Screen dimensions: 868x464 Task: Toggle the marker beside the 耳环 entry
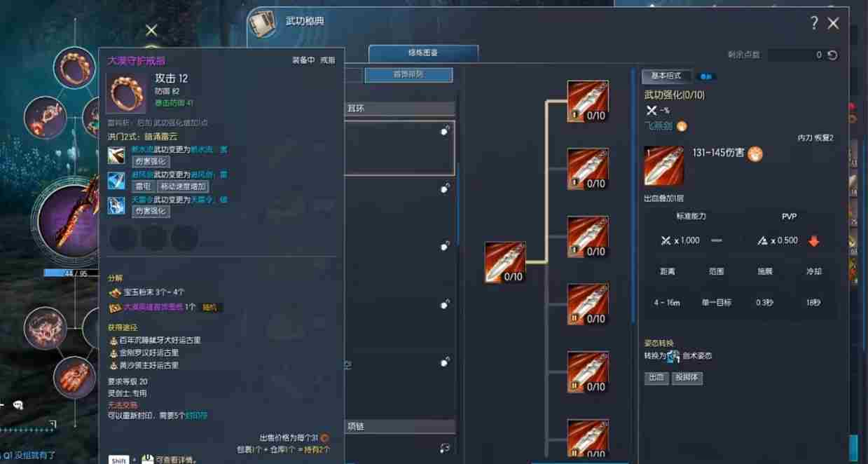(445, 130)
